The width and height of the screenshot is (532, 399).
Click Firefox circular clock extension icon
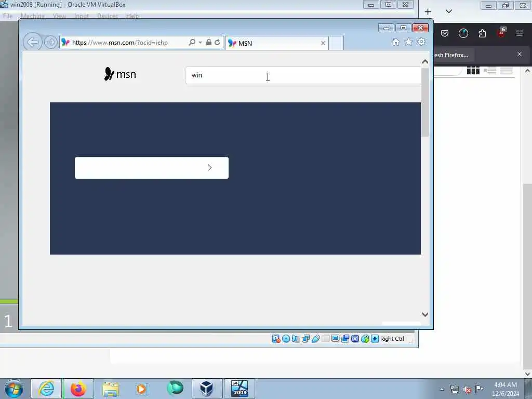pyautogui.click(x=463, y=33)
